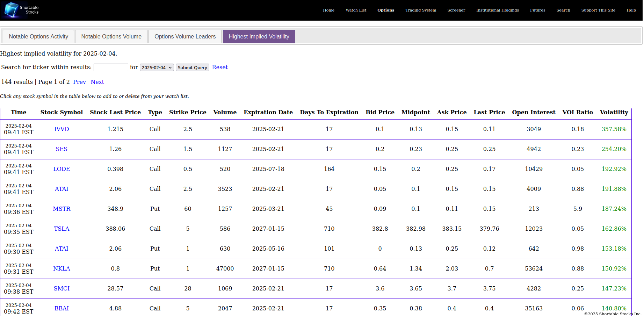Go to Prev results page

pos(79,82)
